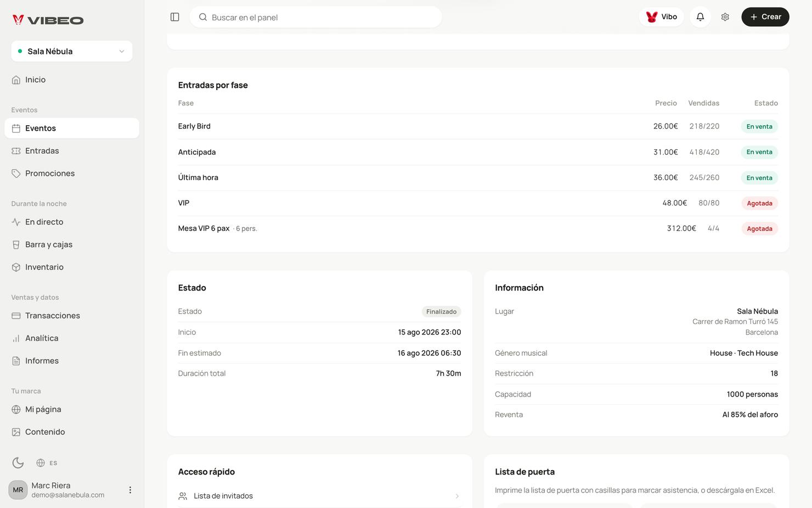Open Promociones in sidebar

point(72,173)
